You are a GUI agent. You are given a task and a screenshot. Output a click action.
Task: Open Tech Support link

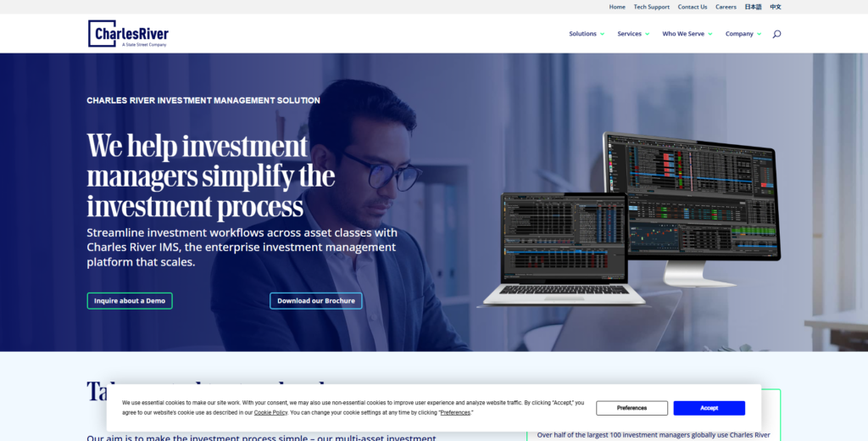(651, 7)
